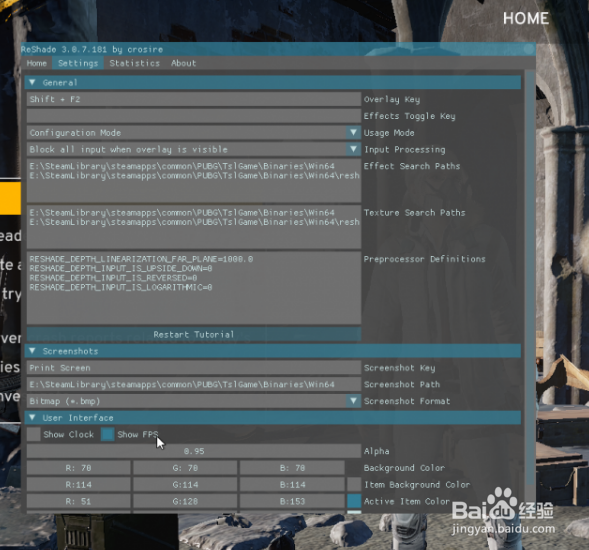The image size is (589, 550).
Task: Click inside the Preprocessor Definitions box
Action: 194,288
